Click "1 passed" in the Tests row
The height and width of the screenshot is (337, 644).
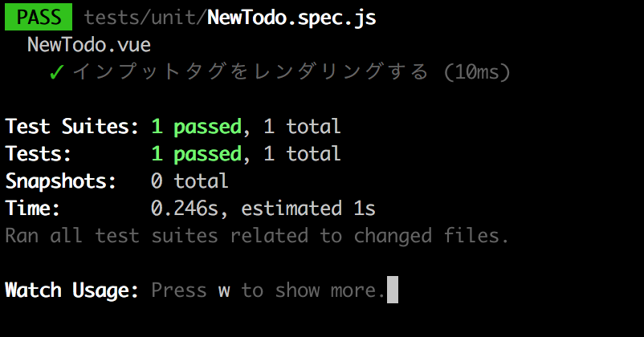point(196,154)
